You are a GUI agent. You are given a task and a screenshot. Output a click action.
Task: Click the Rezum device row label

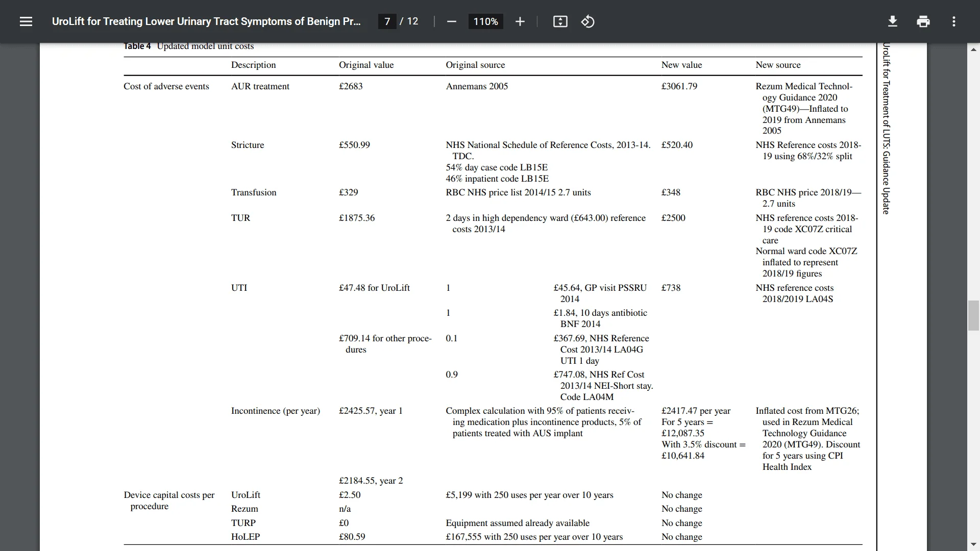pyautogui.click(x=244, y=509)
